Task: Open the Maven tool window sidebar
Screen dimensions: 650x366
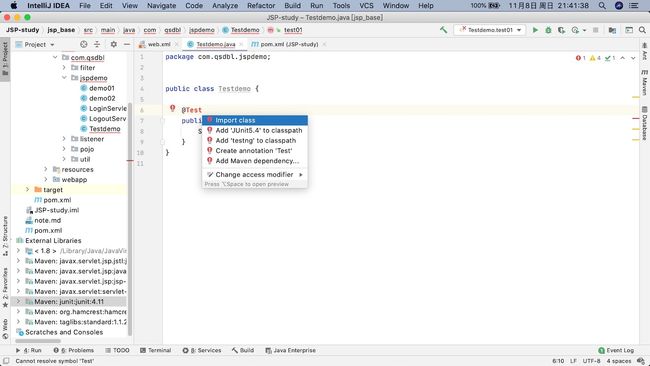Action: (x=645, y=82)
